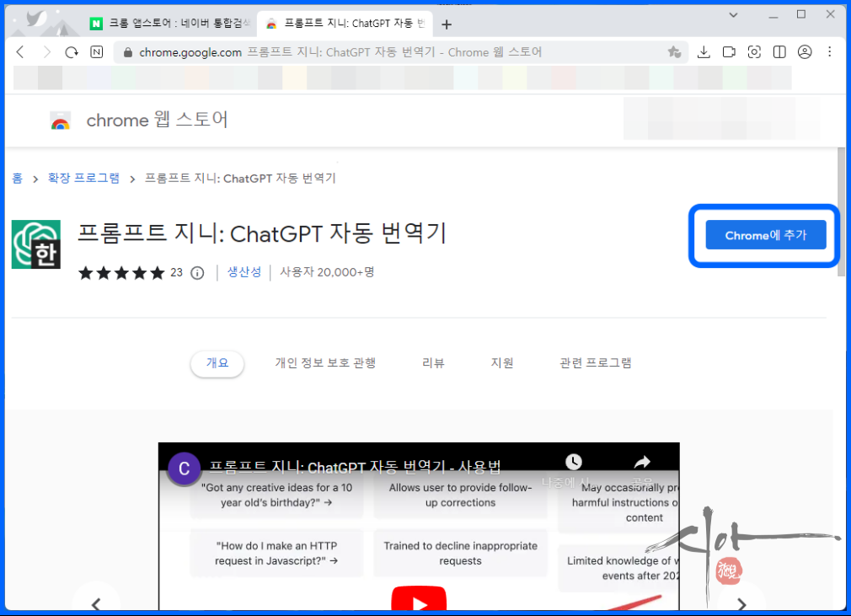Open the 리뷰 tab
This screenshot has width=851, height=616.
click(x=433, y=363)
